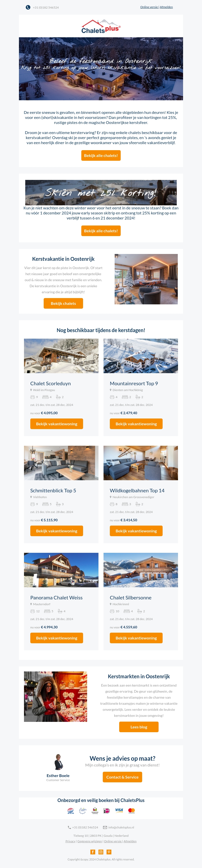202x868 pixels.
Task: Open the Online versie link in header
Action: [x=149, y=7]
